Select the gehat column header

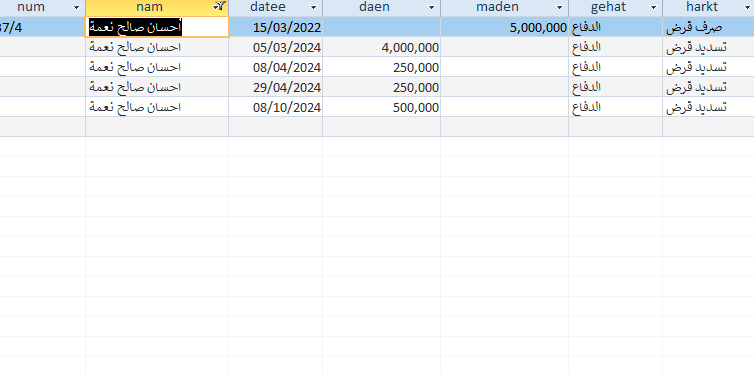click(616, 8)
